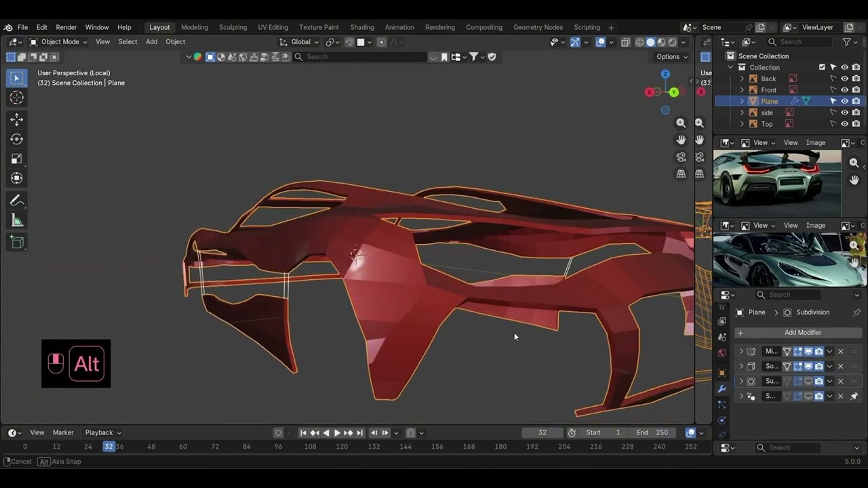Switch perspective/orthographic grid icon
The image size is (868, 488).
(x=681, y=174)
